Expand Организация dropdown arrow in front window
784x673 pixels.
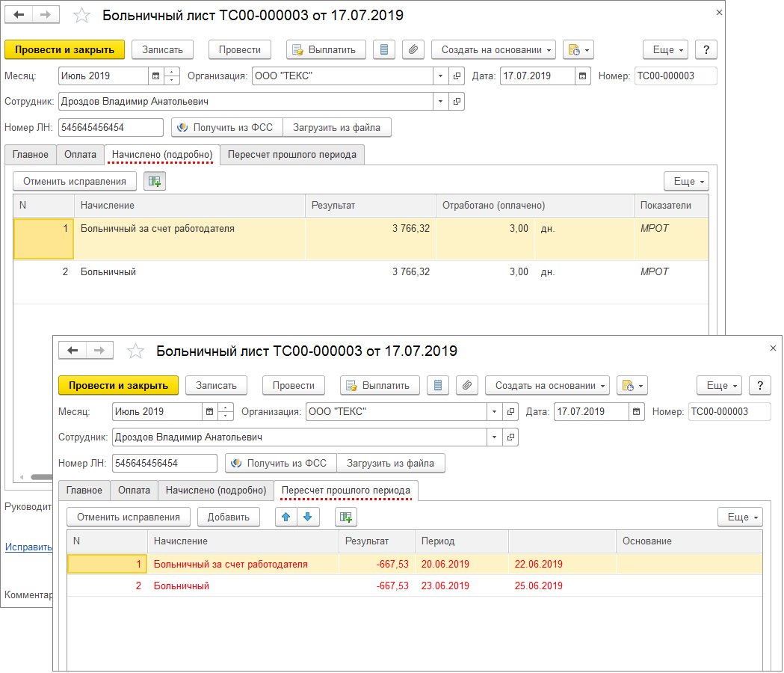pos(494,411)
